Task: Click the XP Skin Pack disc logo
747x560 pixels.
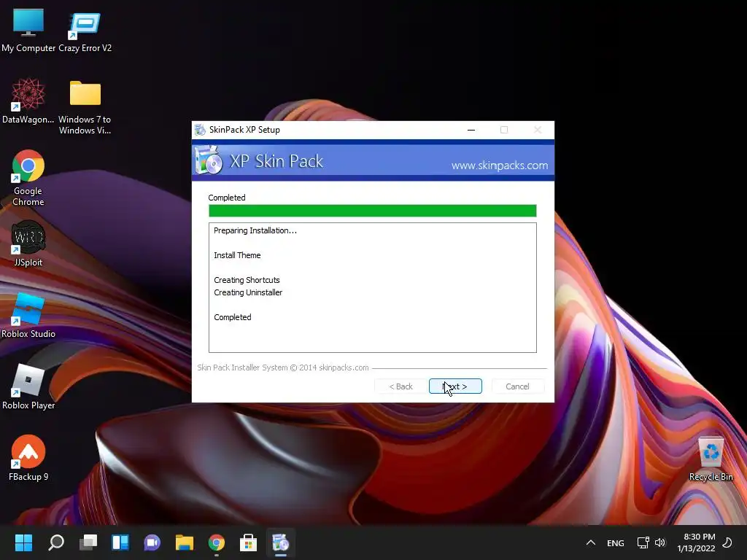Action: (208, 160)
